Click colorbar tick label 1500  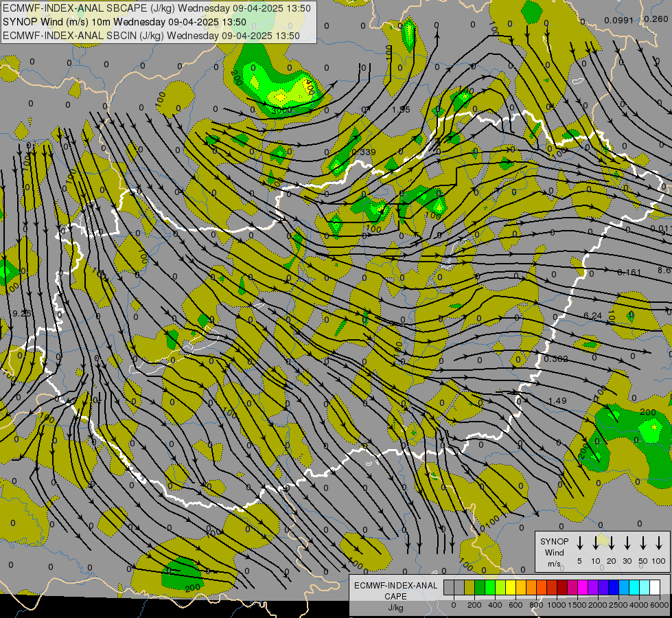(577, 605)
